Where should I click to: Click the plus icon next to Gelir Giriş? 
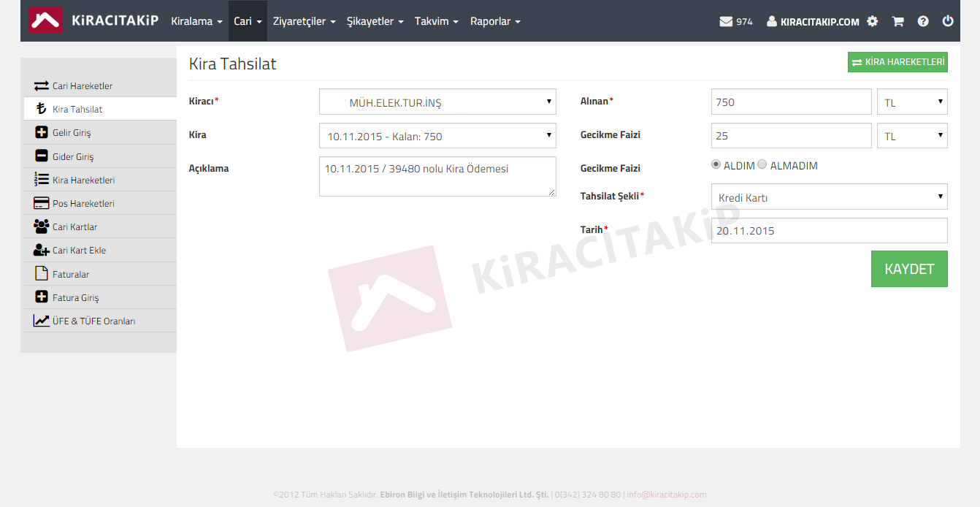[x=41, y=132]
